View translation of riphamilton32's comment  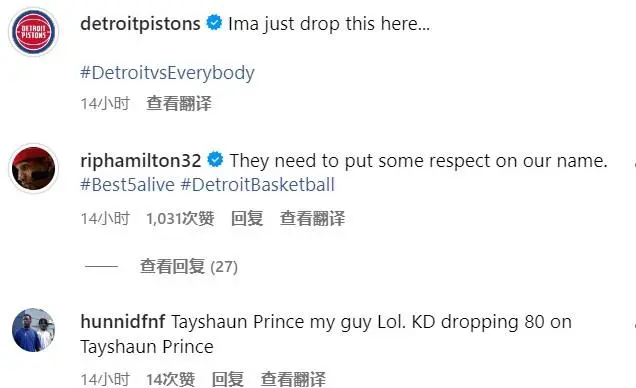coord(312,219)
